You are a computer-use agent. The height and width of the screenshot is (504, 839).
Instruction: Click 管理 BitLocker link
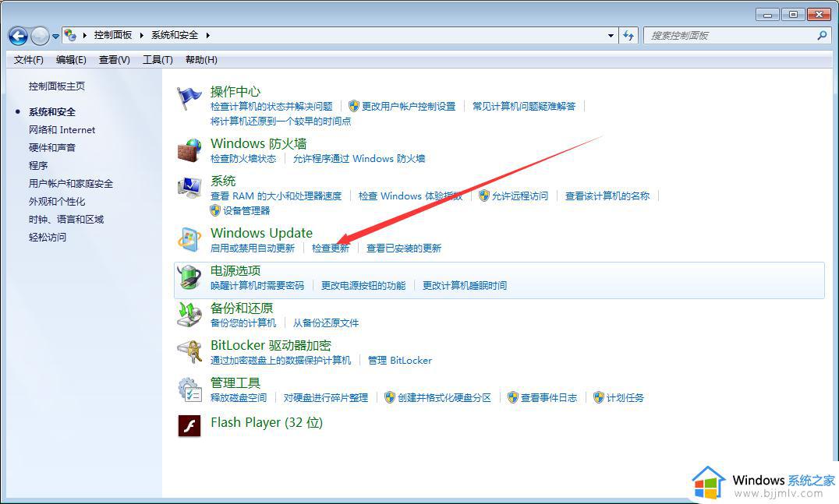(x=400, y=360)
